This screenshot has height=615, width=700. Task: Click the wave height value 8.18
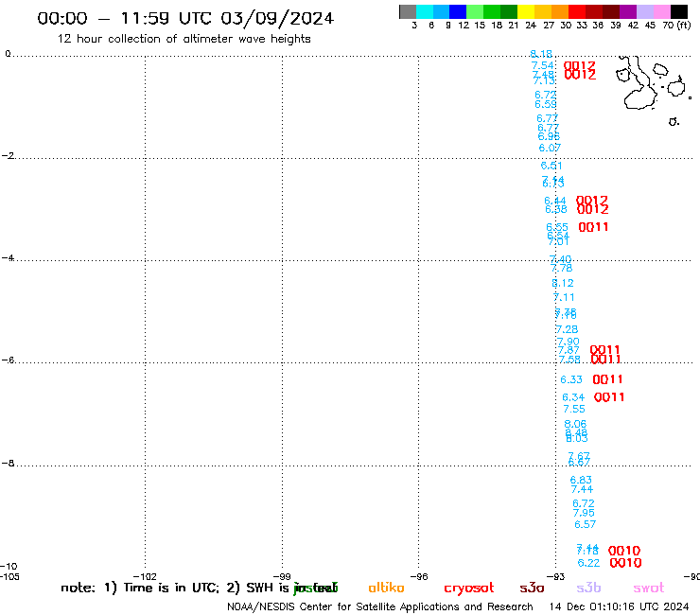541,54
